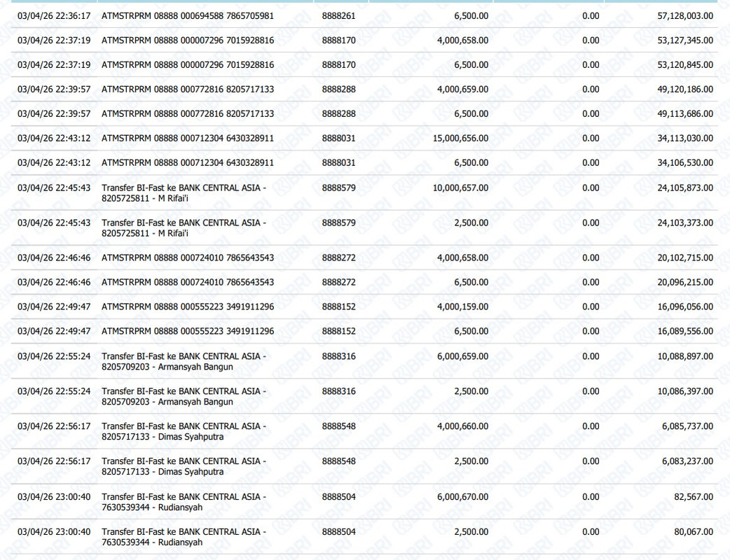
Task: Click the final balance 80,067.00
Action: (x=694, y=531)
